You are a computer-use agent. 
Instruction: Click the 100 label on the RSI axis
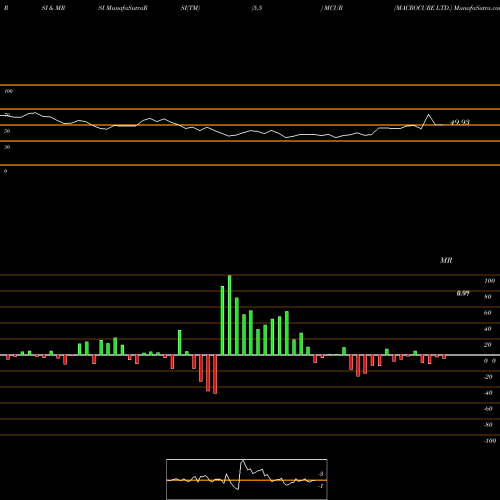(9, 91)
